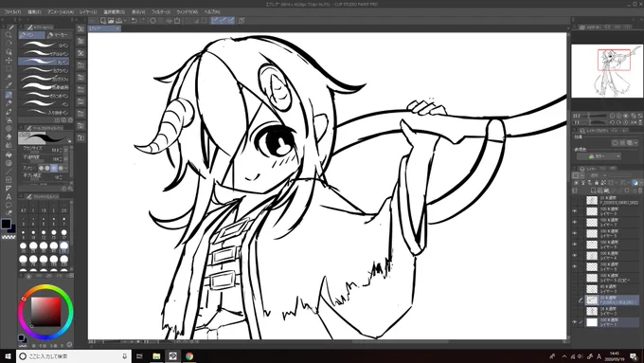
Task: Open the レイヤー(L) menu
Action: click(x=88, y=12)
